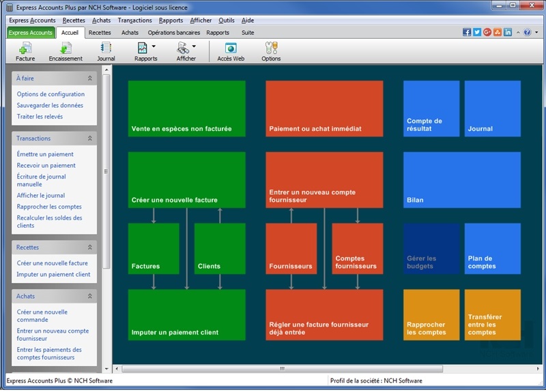This screenshot has height=392, width=546.
Task: Open the Transactions menu
Action: point(134,20)
